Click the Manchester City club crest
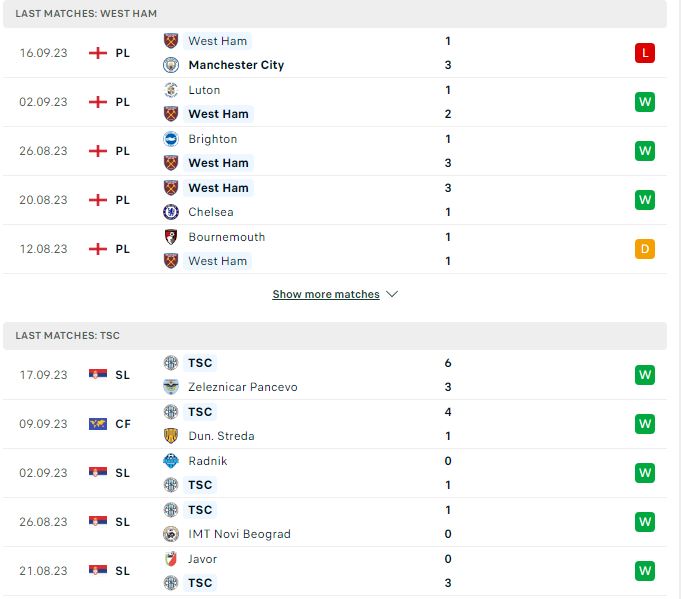 click(x=171, y=65)
